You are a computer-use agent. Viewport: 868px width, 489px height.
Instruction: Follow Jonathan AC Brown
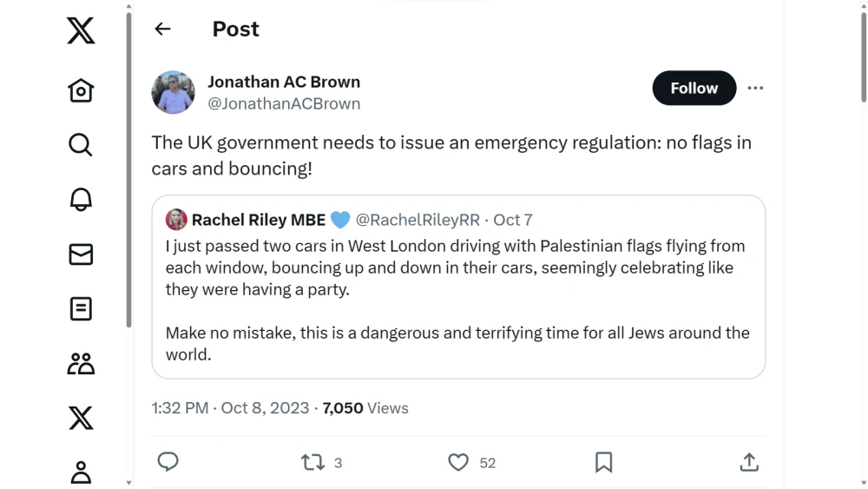point(694,88)
